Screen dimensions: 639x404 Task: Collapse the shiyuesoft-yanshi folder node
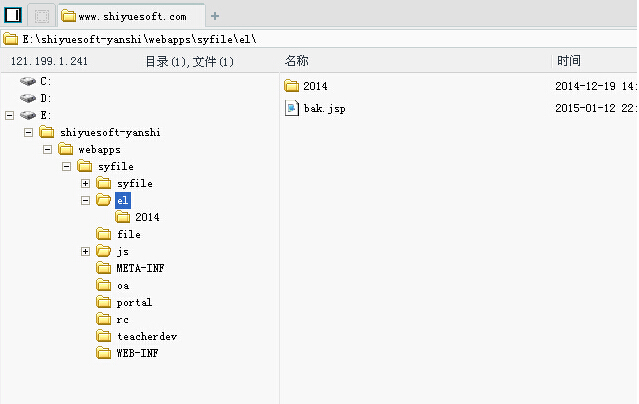tap(28, 132)
